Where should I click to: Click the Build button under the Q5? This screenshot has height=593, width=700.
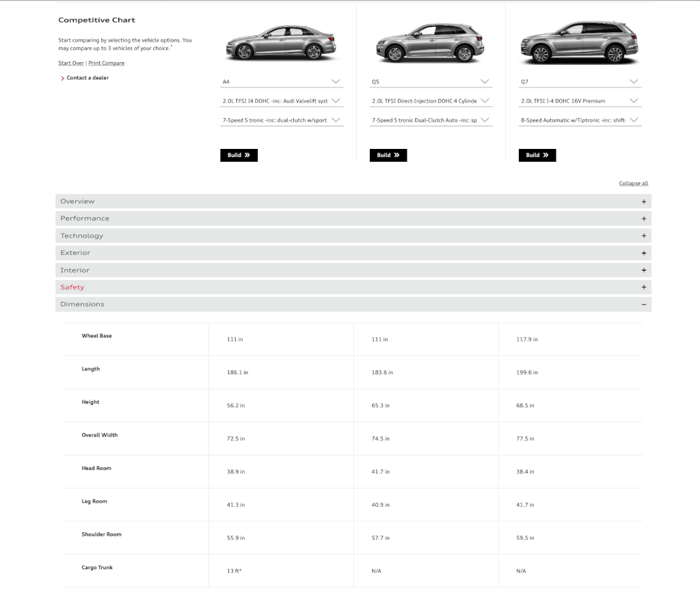tap(388, 155)
